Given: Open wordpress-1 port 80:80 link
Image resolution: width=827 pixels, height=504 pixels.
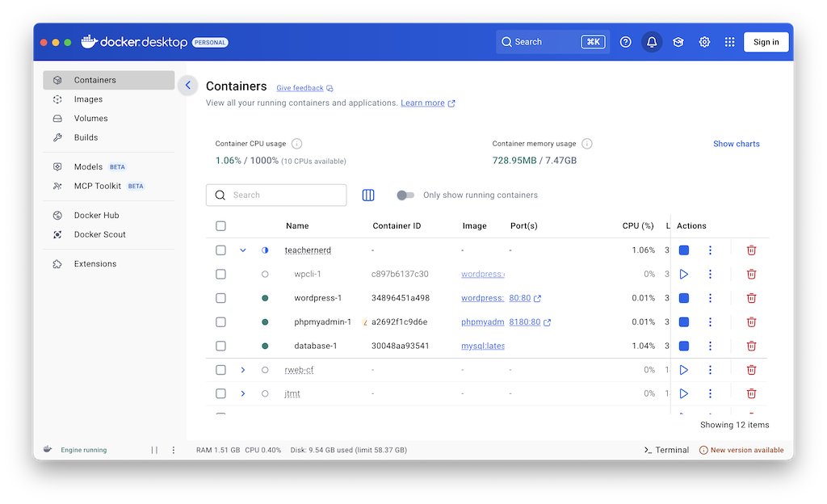Looking at the screenshot, I should (525, 298).
